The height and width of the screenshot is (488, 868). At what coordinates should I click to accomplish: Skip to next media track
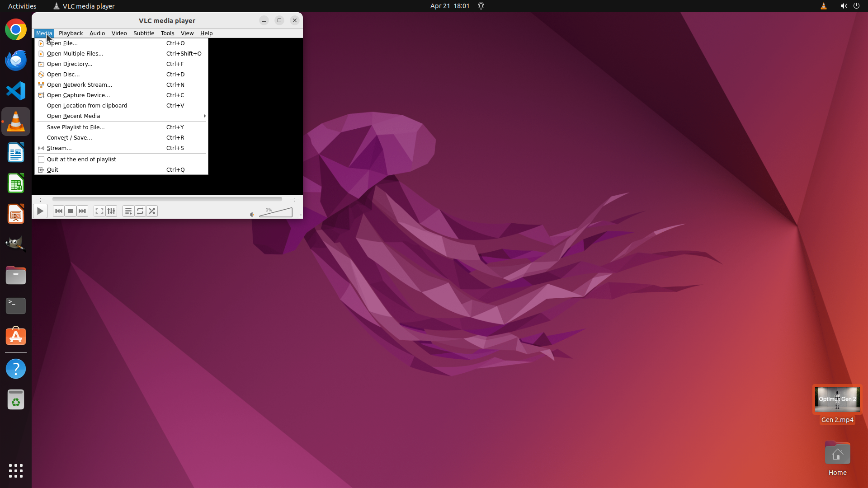pos(82,211)
